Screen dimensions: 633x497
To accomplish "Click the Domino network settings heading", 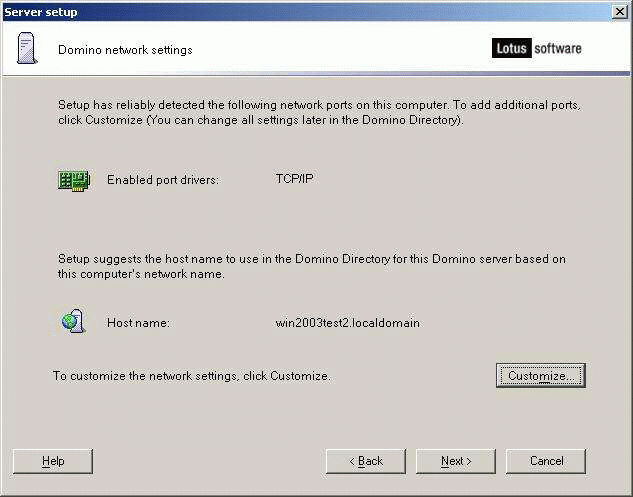I will (125, 49).
